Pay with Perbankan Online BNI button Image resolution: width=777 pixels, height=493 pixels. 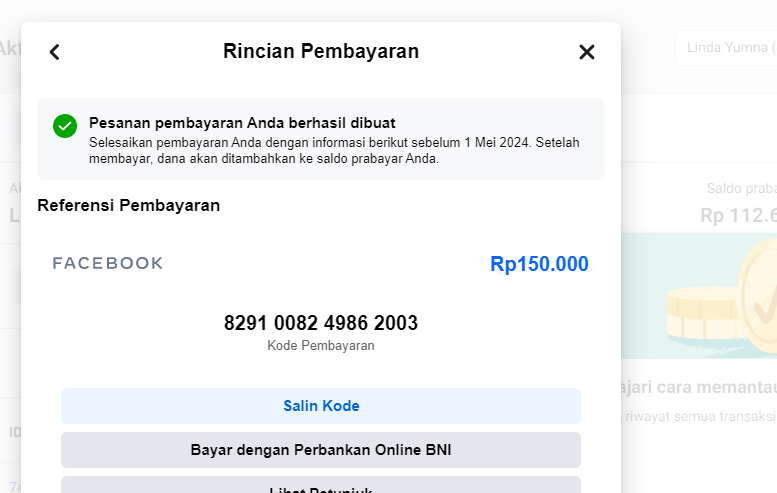(x=321, y=450)
